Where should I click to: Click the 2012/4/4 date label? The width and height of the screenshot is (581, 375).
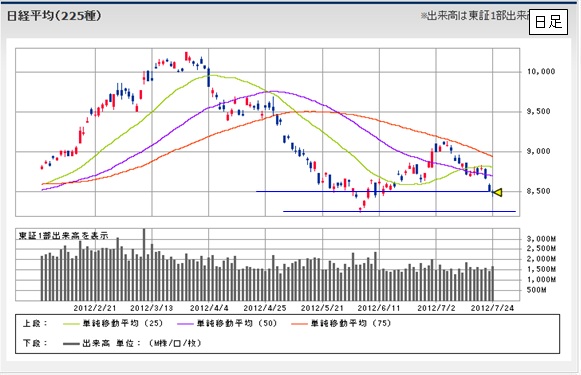tap(209, 308)
